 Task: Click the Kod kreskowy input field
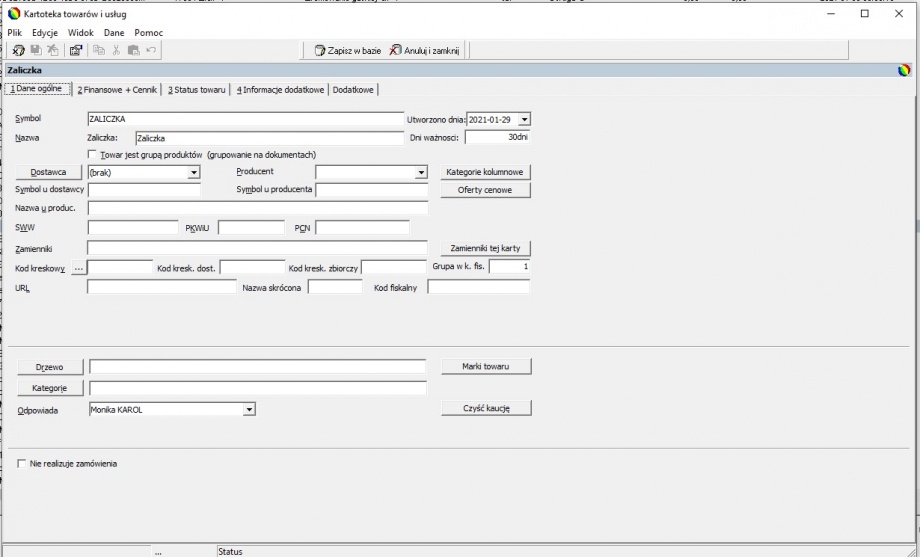(x=120, y=268)
